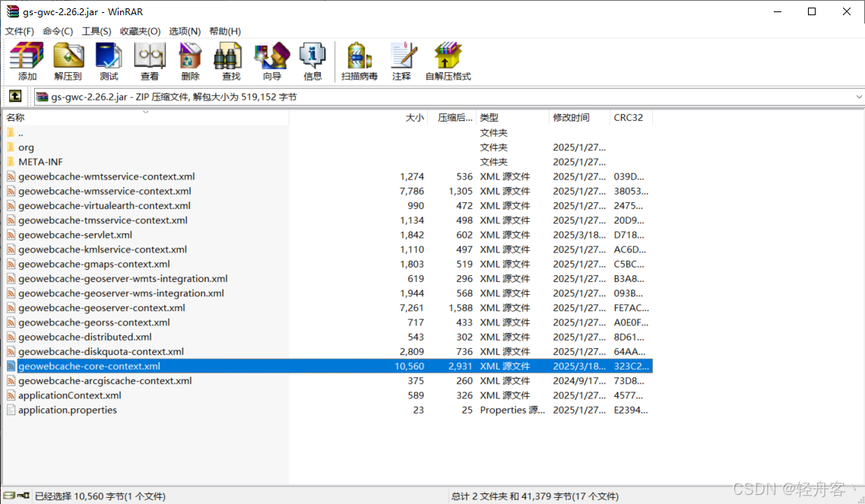
Task: Click the Scan Virus (扫描病毒) icon
Action: coord(359,62)
